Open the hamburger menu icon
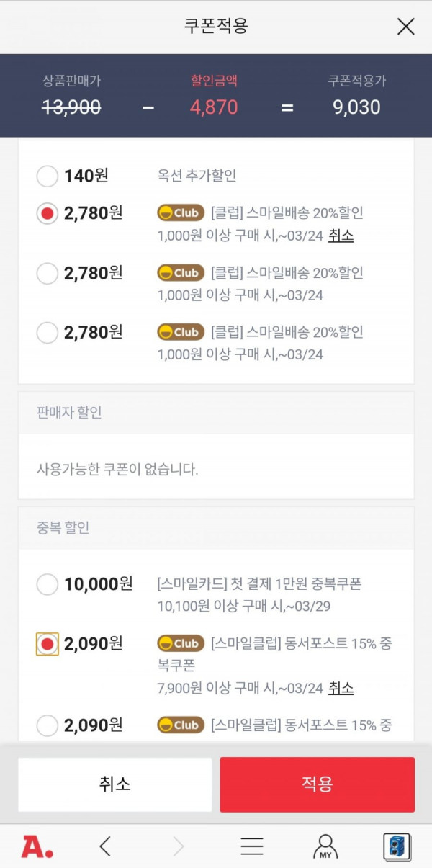432x868 pixels. tap(252, 846)
